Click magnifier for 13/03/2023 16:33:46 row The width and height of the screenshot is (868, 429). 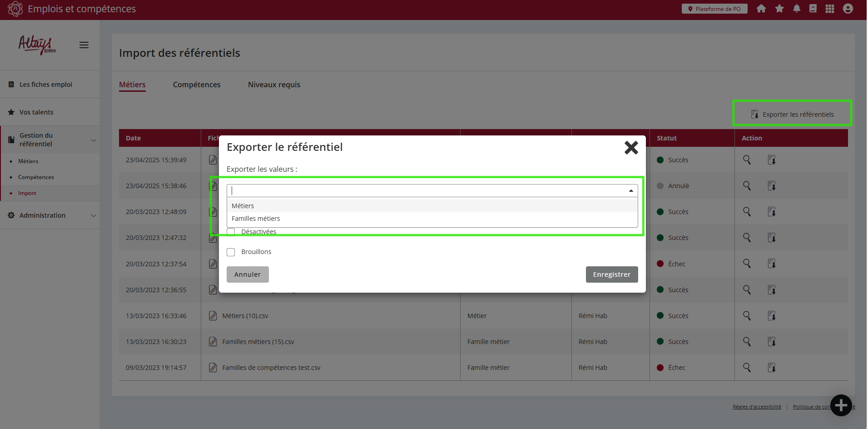[747, 316]
